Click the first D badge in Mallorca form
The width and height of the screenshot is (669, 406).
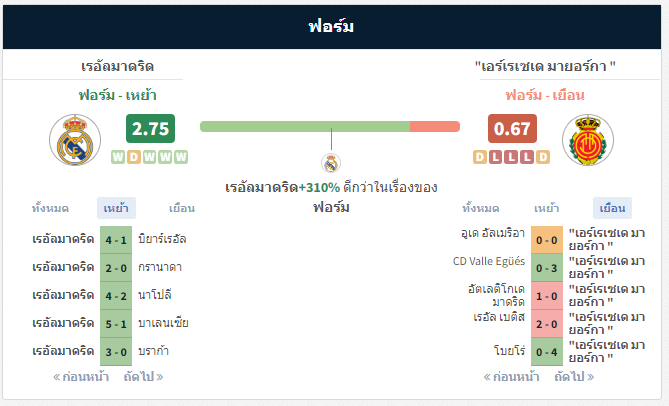480,157
